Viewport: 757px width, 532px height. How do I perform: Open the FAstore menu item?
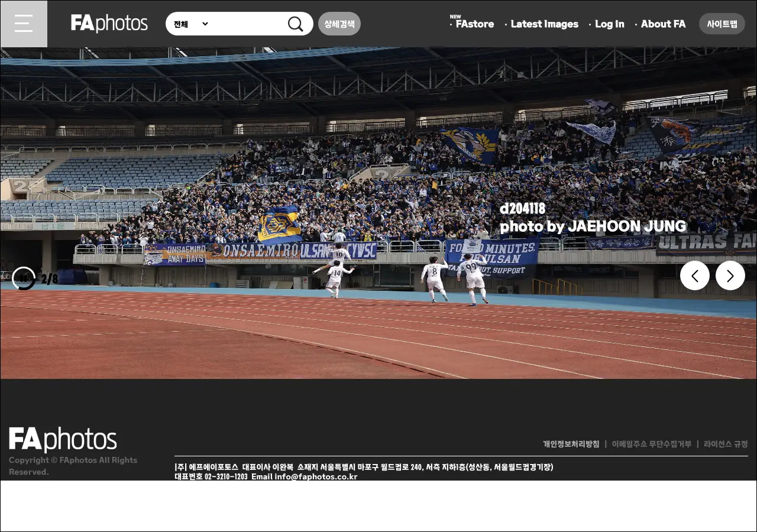click(x=474, y=24)
